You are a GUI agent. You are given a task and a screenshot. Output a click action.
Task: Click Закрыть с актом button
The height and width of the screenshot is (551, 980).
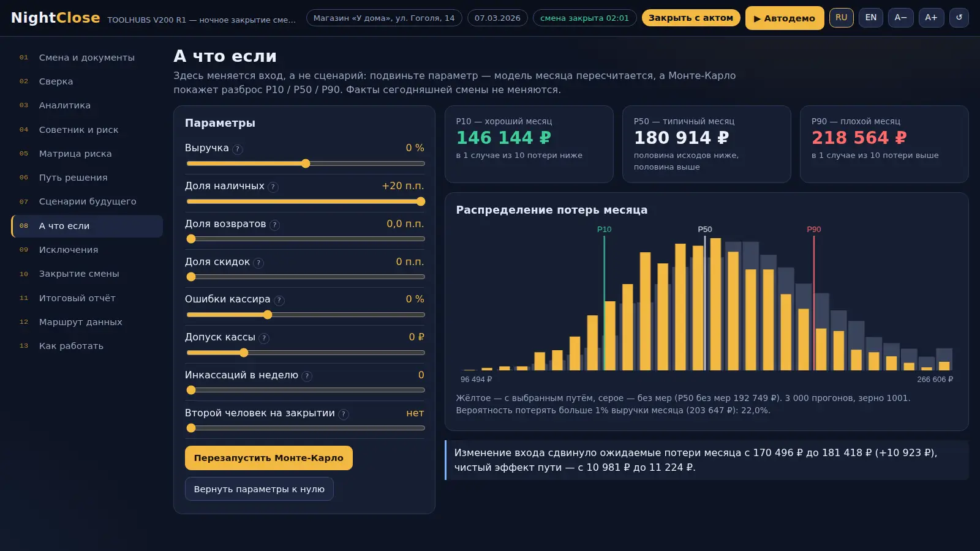coord(691,18)
